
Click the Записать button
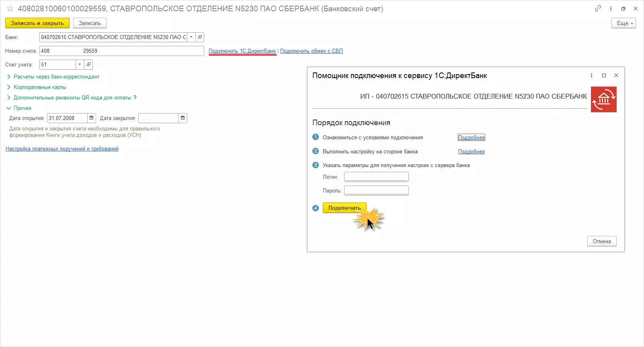90,23
